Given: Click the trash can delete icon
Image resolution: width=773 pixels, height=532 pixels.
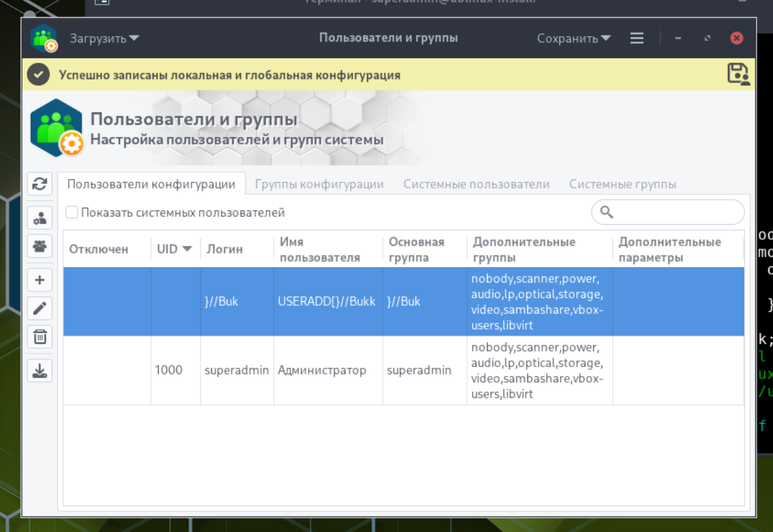Looking at the screenshot, I should click(40, 337).
